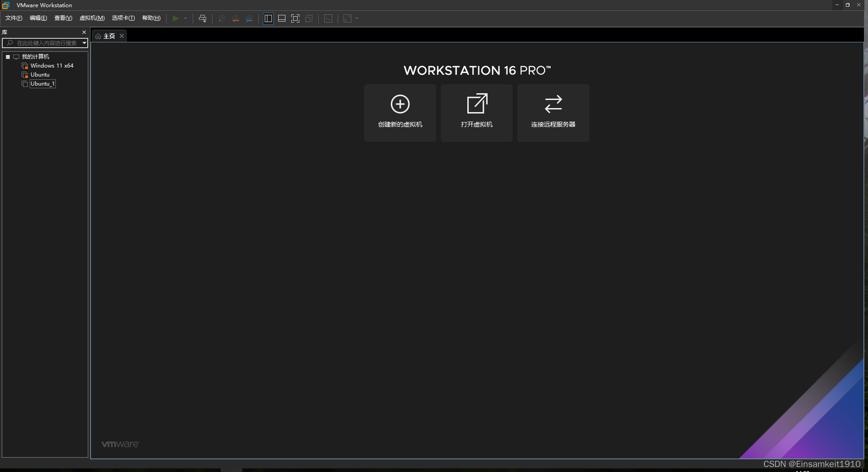Select the Ubuntu virtual machine

click(x=40, y=75)
